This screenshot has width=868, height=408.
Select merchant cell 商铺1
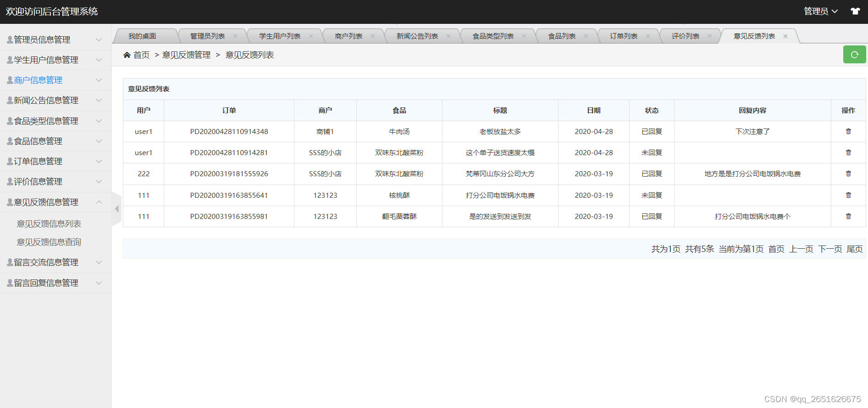click(325, 132)
